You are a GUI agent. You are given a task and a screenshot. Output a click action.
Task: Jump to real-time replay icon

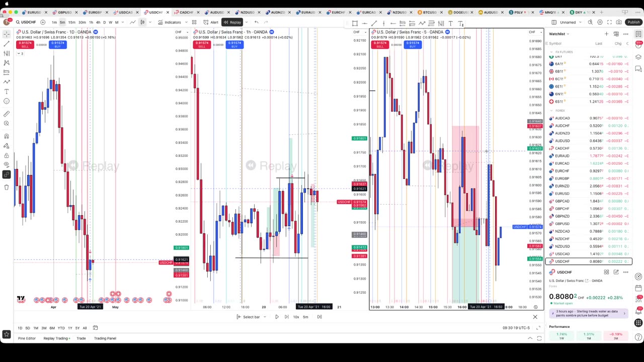pyautogui.click(x=319, y=317)
